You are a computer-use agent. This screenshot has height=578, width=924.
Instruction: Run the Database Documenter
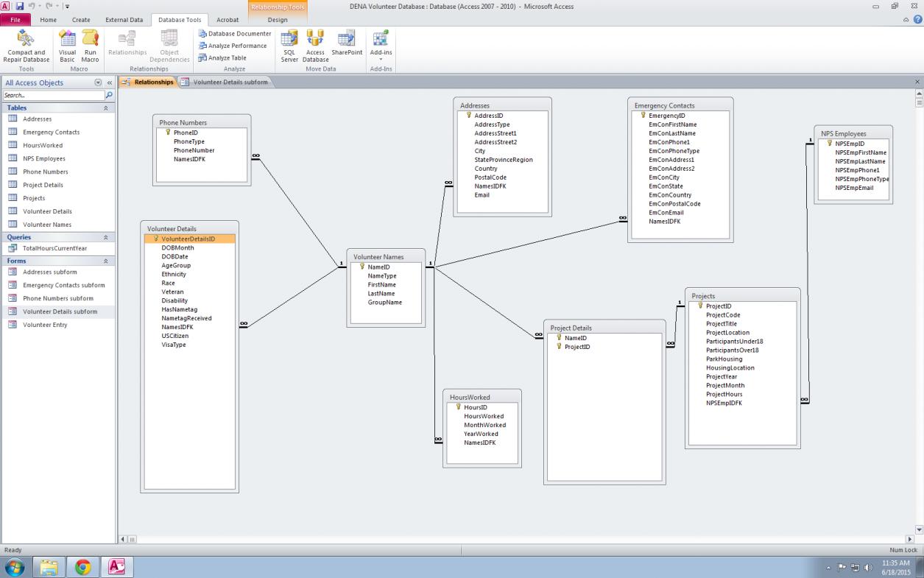click(x=235, y=34)
